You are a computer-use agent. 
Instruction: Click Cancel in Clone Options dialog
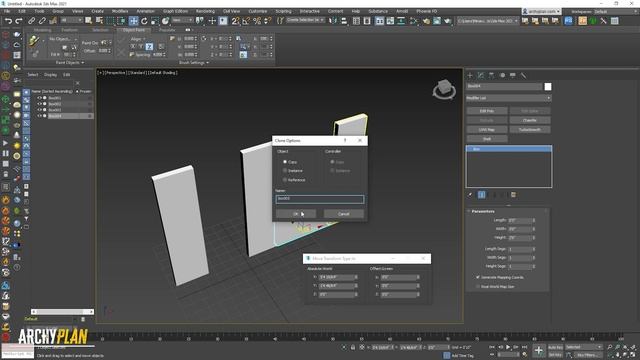click(344, 214)
